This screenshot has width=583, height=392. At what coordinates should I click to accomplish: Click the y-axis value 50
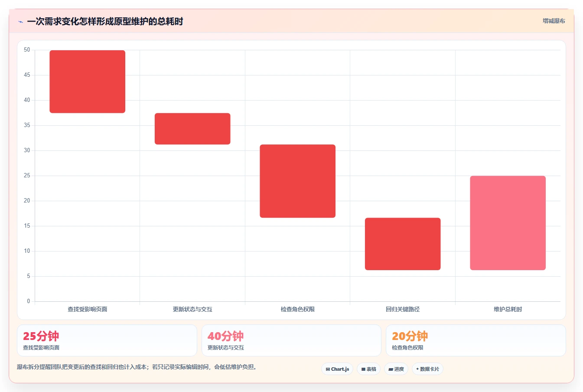27,50
